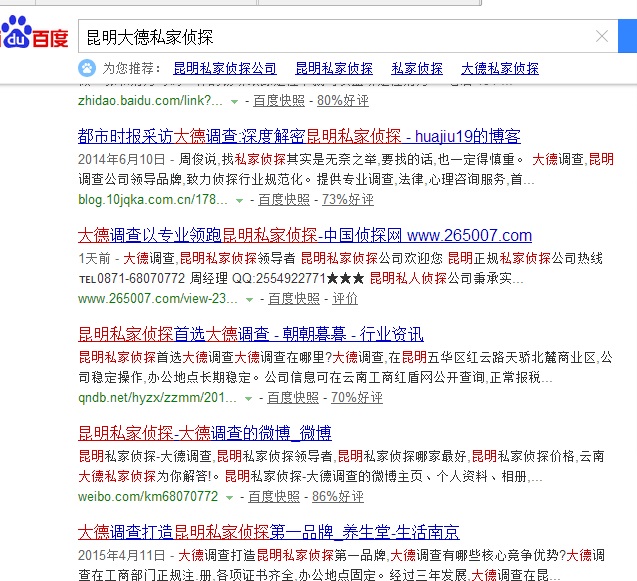Open result 大德调查以专业领跑昆明私家侦探-中国侦探网
The width and height of the screenshot is (637, 581).
pyautogui.click(x=305, y=235)
